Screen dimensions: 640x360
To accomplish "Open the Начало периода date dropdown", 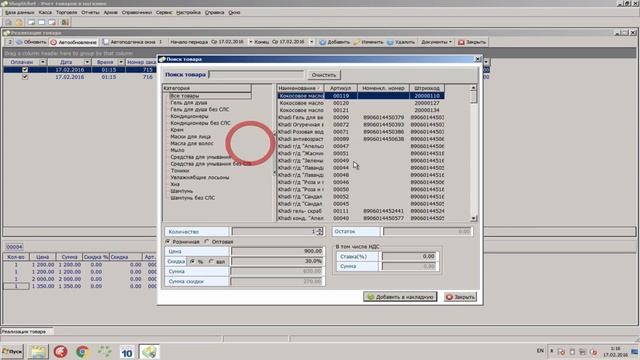I will tap(251, 42).
